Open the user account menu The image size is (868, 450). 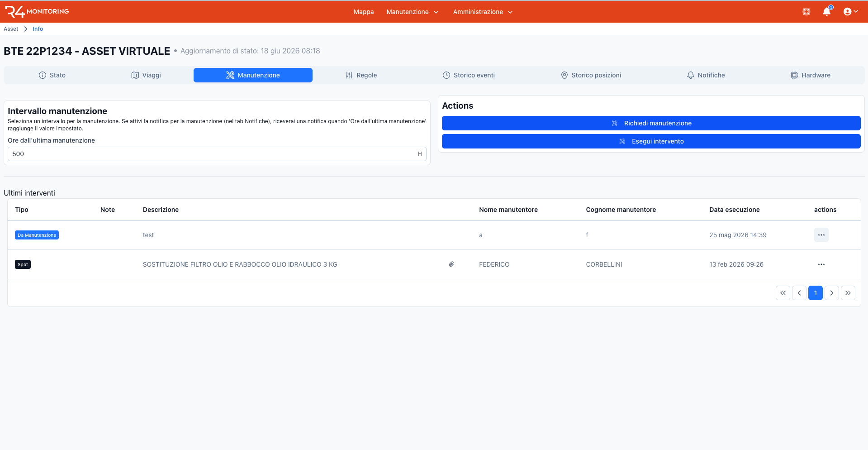(x=851, y=12)
